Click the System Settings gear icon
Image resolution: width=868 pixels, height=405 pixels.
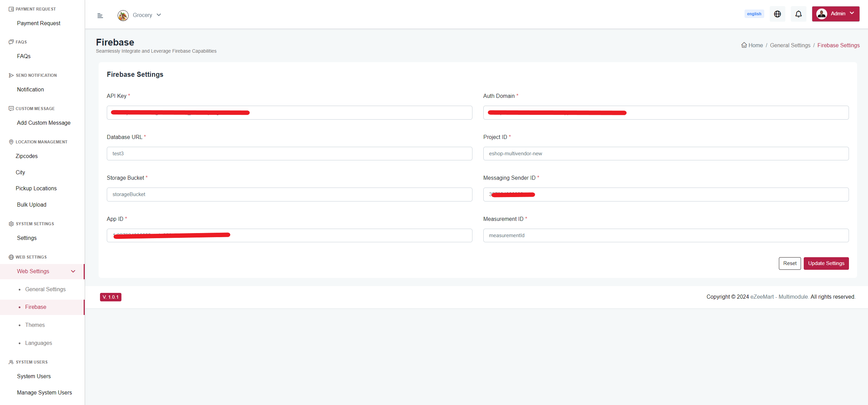(x=11, y=224)
